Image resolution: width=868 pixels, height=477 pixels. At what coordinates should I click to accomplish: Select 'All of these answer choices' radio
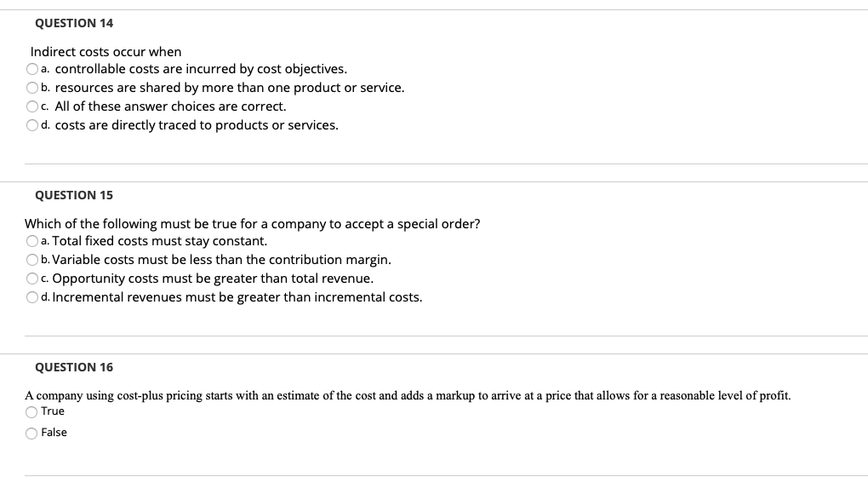point(32,106)
